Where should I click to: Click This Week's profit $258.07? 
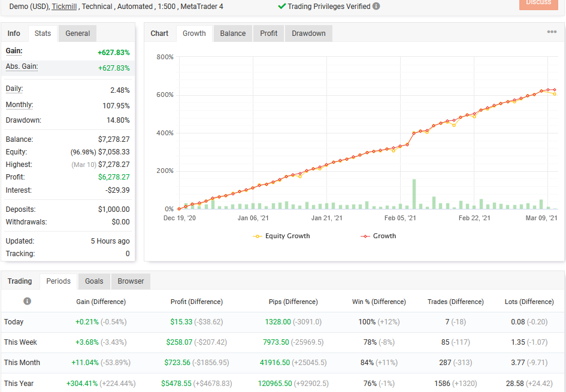(179, 342)
